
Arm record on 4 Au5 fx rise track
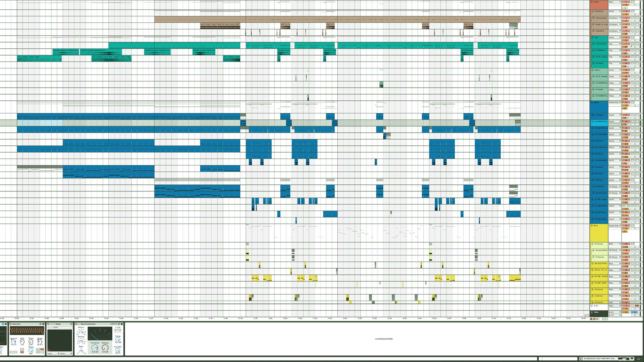point(638,24)
